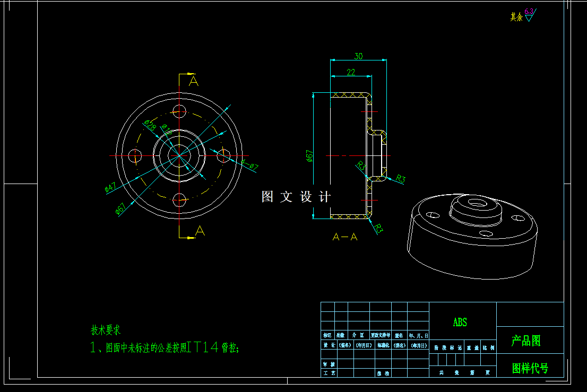Select the 重量 cell

tap(472, 347)
